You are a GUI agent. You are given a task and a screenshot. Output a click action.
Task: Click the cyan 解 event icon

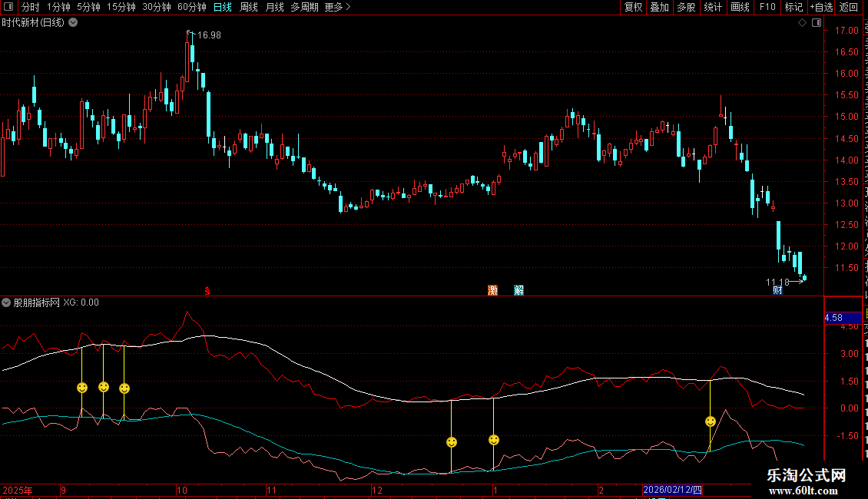(519, 290)
